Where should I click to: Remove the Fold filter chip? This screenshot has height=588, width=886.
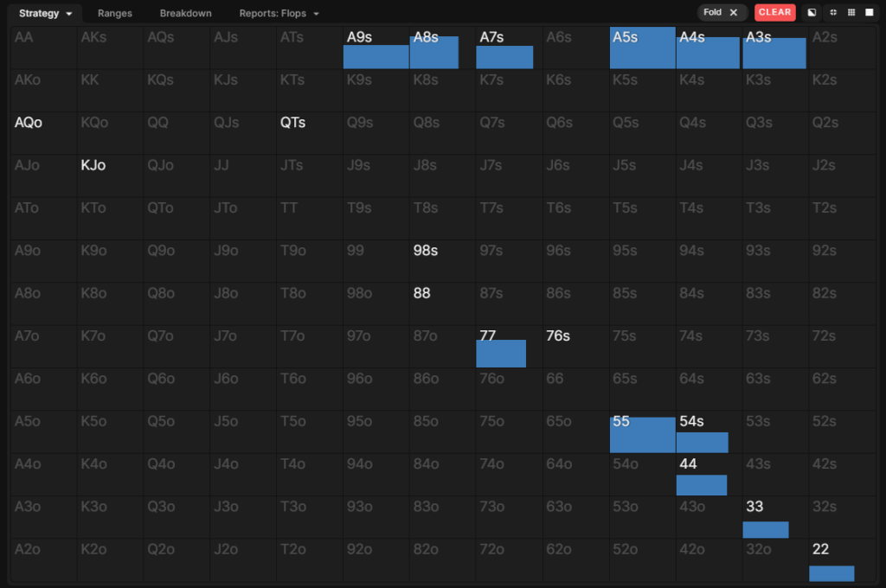(x=734, y=12)
